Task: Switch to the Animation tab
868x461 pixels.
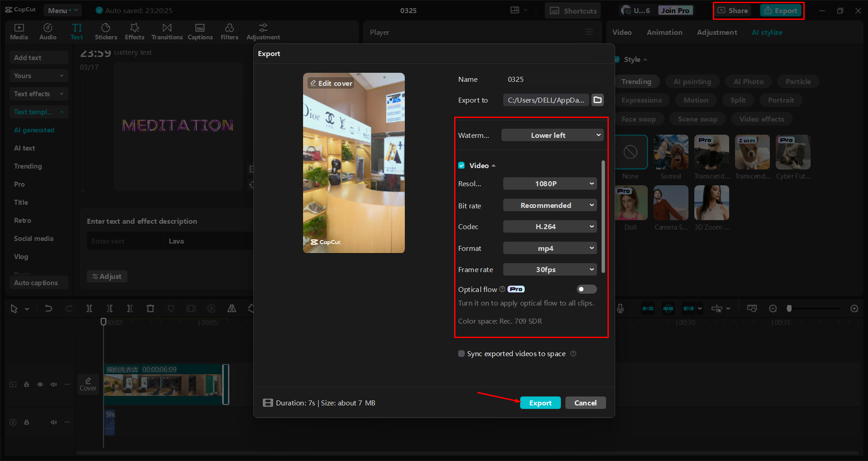Action: [x=664, y=32]
